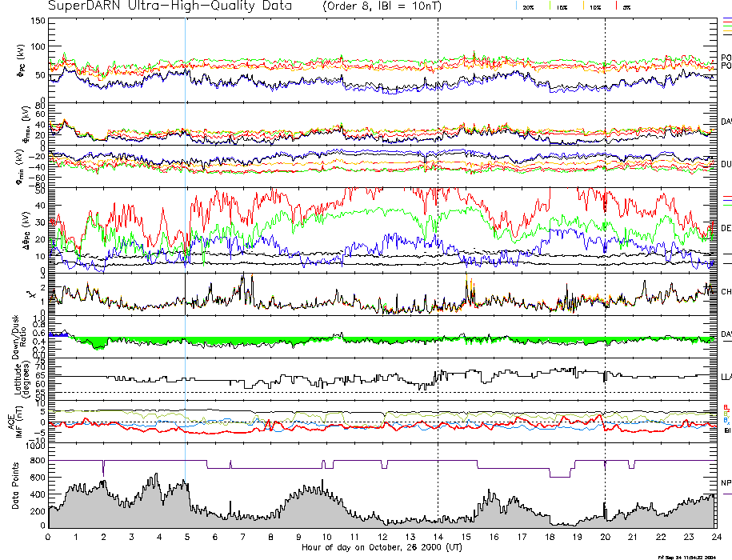Click the '600' tick on Data Points axis
The width and height of the screenshot is (732, 560).
[38, 478]
